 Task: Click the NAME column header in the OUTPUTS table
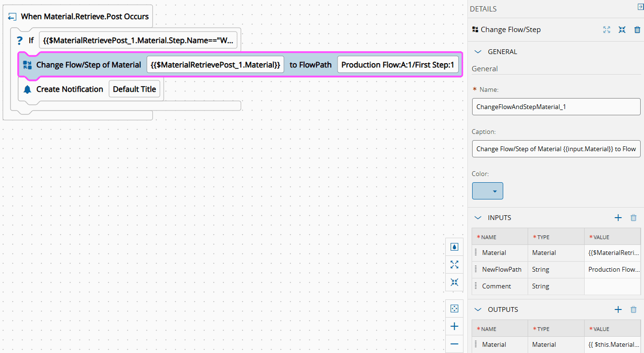point(500,329)
